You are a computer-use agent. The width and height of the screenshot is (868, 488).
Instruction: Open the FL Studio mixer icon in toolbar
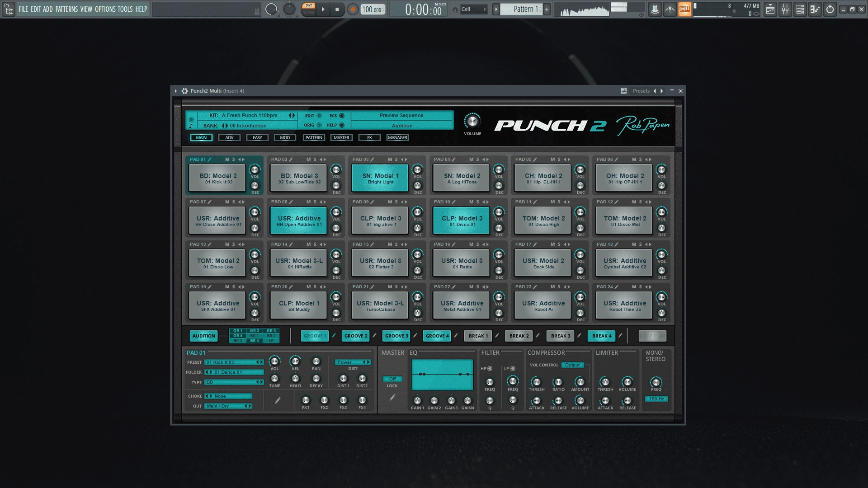(785, 9)
